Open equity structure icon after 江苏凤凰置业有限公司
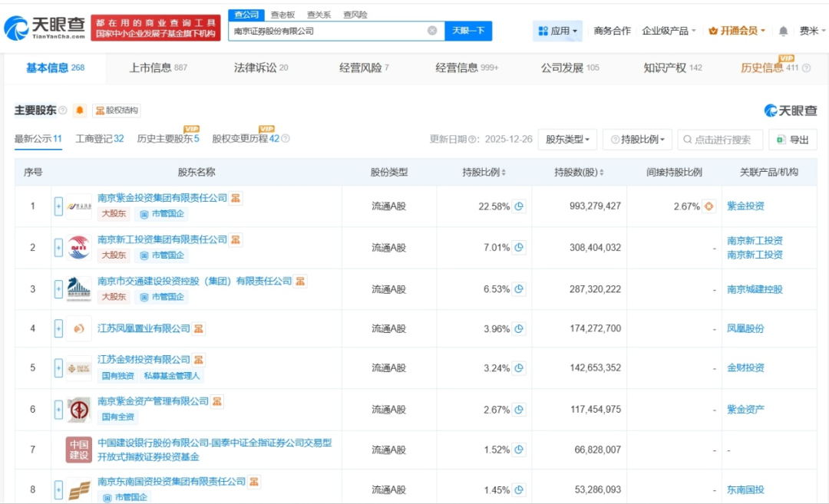Viewport: 829px width, 504px height. coord(198,328)
